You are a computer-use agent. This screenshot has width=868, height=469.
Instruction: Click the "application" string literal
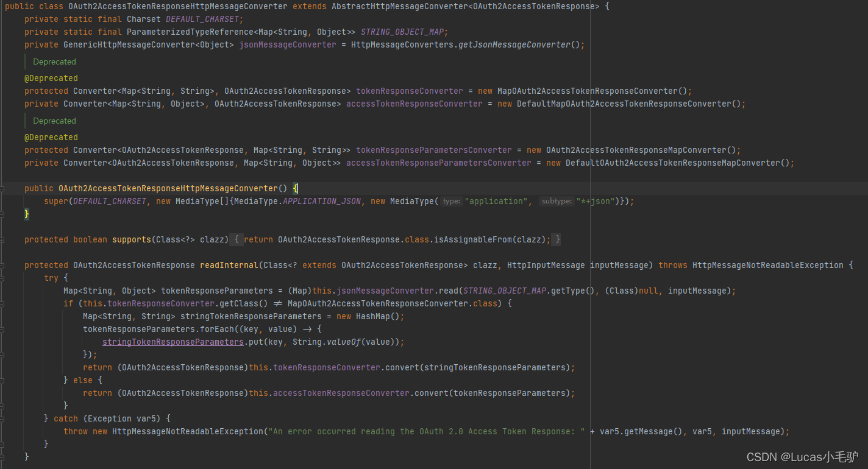497,202
